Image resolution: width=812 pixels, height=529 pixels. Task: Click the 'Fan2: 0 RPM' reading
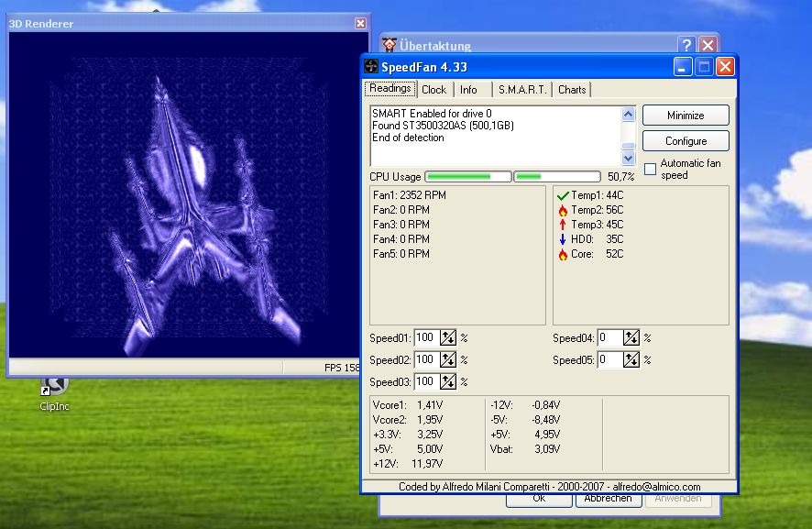click(x=401, y=210)
